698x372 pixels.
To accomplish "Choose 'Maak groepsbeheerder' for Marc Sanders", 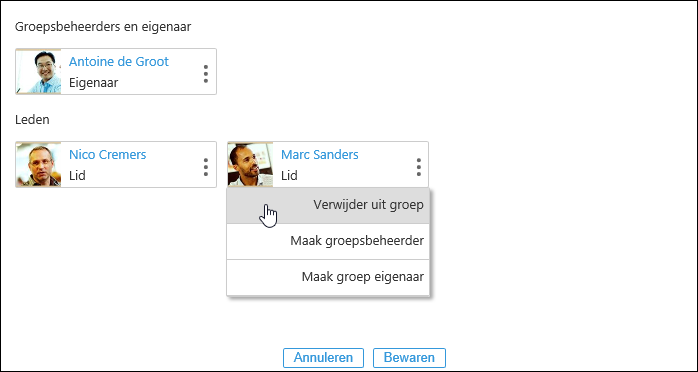I will 328,242.
